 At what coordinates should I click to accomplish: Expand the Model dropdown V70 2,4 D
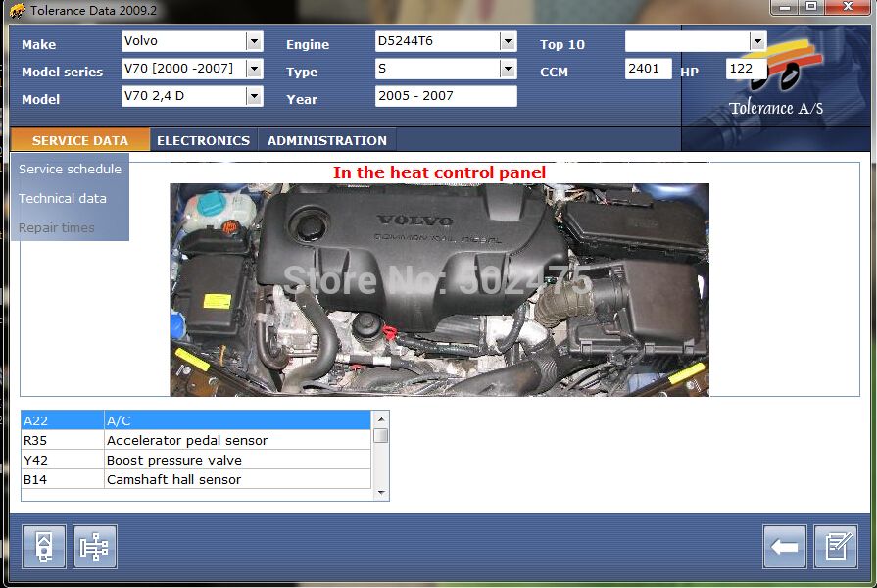tap(254, 96)
